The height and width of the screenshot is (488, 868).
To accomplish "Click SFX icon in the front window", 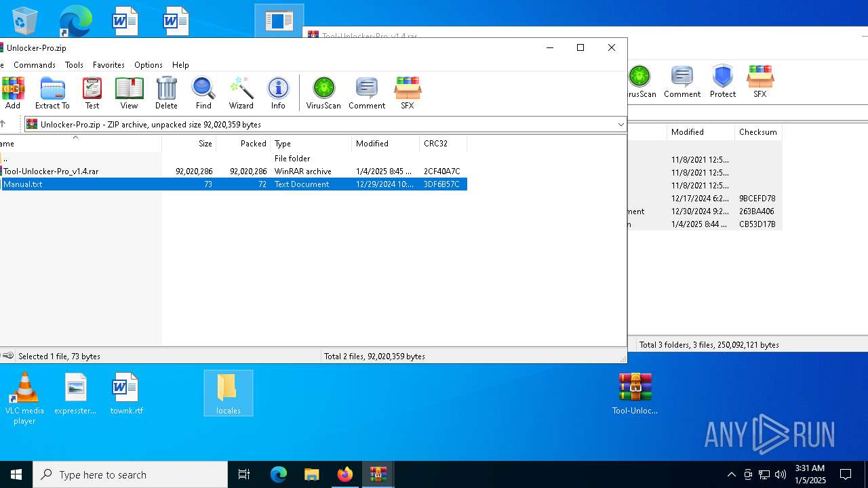I will [408, 93].
